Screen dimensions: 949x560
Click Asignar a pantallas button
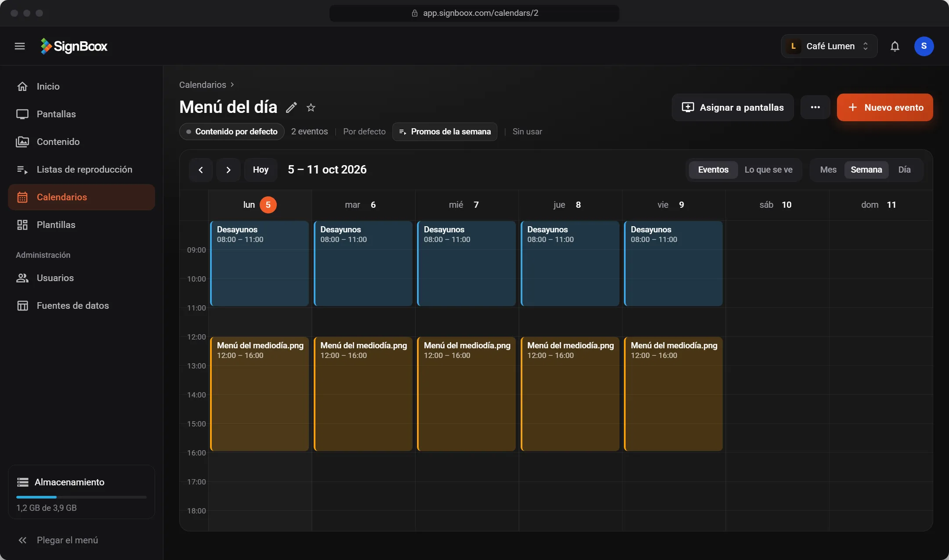click(x=733, y=107)
